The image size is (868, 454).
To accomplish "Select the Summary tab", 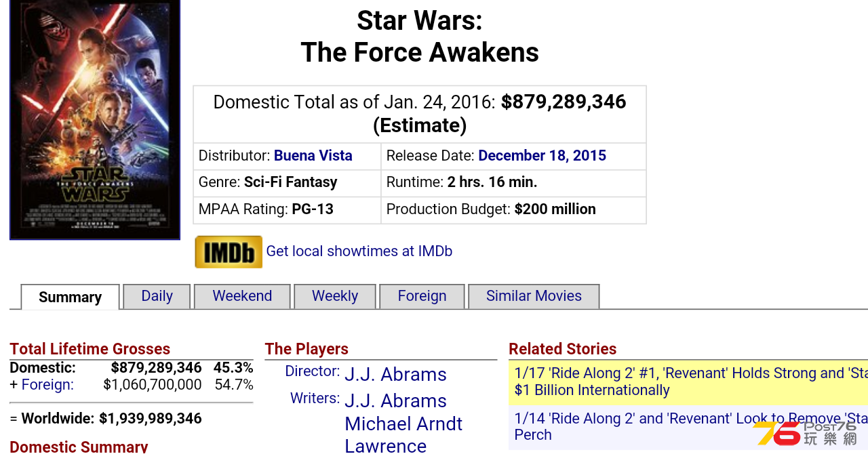I will pyautogui.click(x=71, y=297).
